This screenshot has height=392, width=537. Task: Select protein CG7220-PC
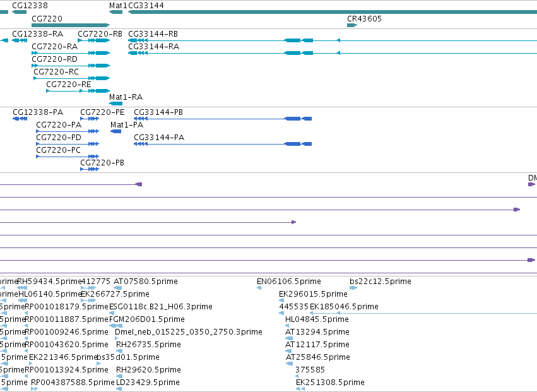click(x=68, y=157)
